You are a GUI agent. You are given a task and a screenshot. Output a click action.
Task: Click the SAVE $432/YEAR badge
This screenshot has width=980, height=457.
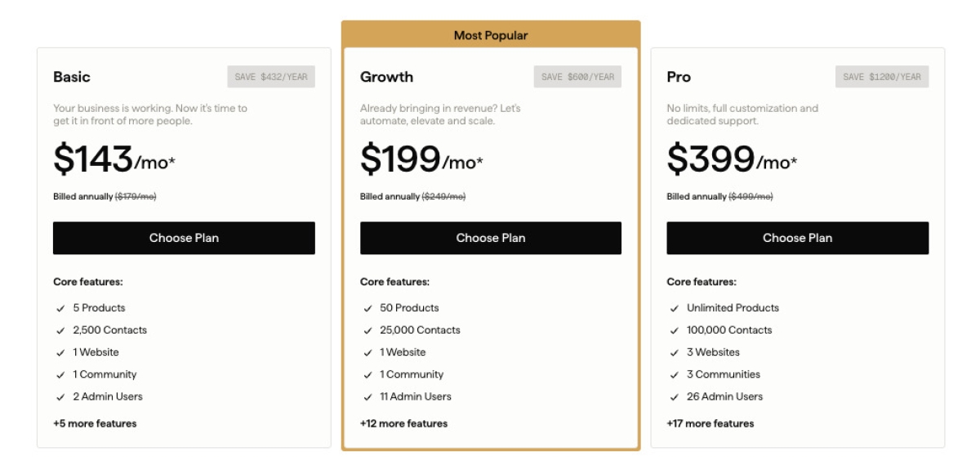(x=271, y=77)
